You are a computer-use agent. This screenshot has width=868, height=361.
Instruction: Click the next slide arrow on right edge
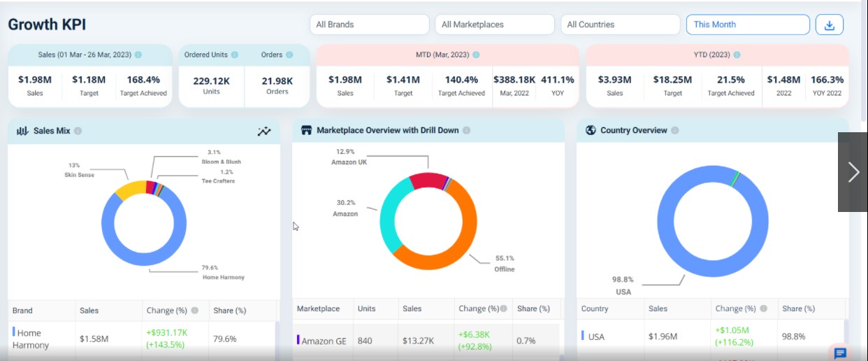[853, 172]
